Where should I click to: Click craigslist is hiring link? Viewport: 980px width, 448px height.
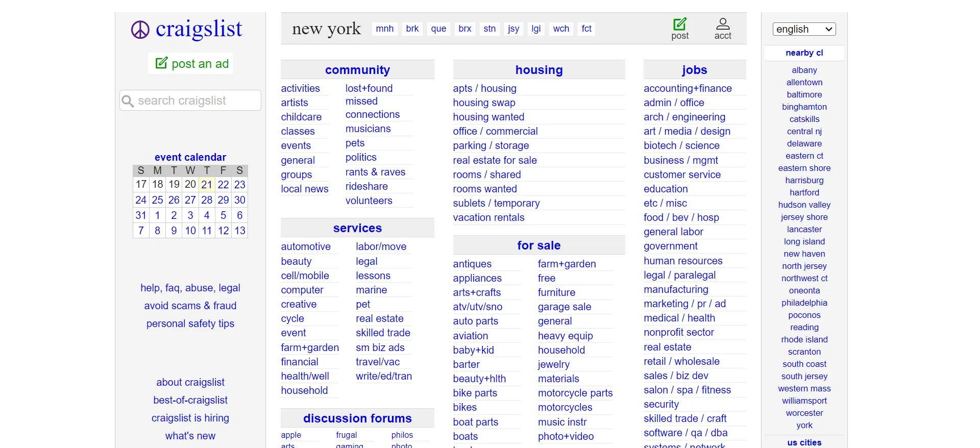click(190, 418)
